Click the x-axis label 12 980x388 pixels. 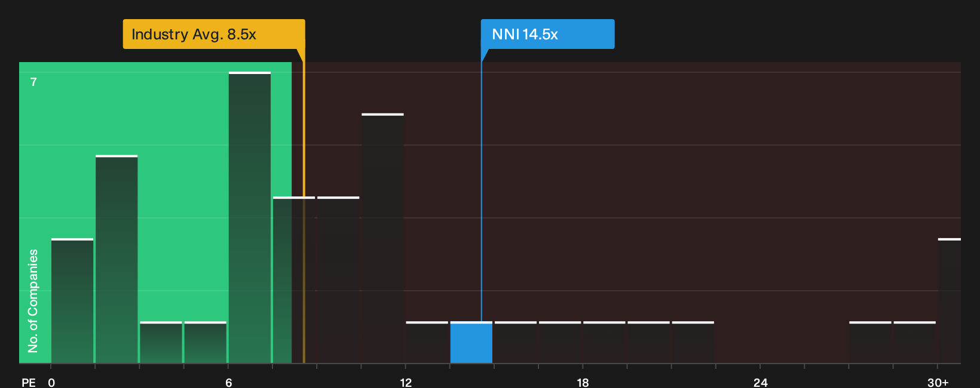pyautogui.click(x=406, y=382)
